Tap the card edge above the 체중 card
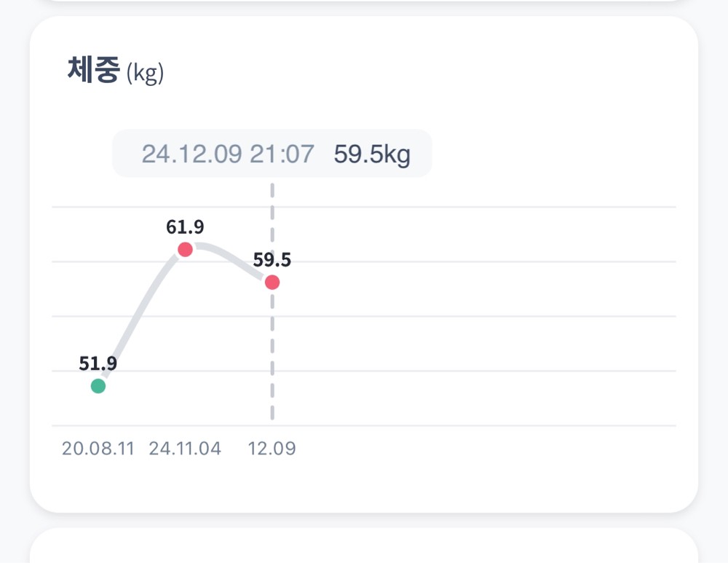The width and height of the screenshot is (728, 563). pyautogui.click(x=364, y=6)
